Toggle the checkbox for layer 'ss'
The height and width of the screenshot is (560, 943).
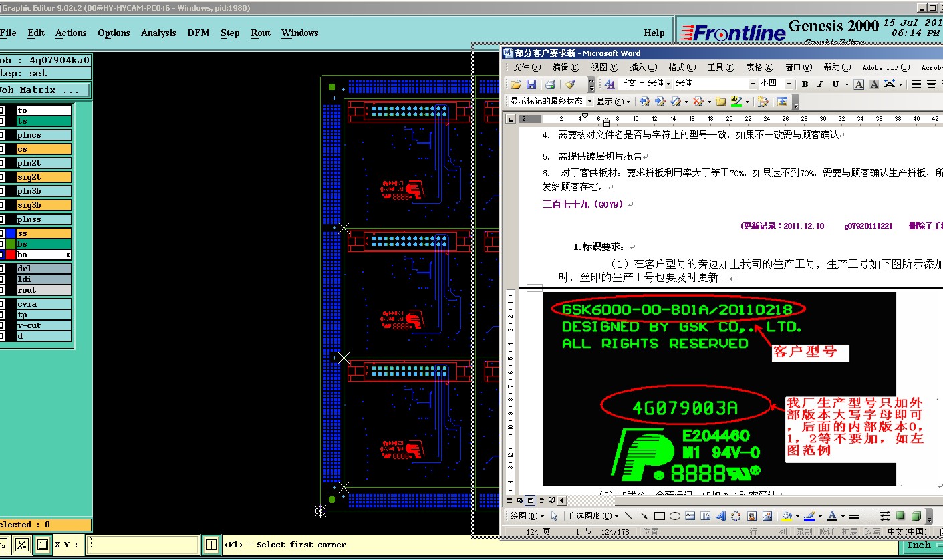tap(2, 233)
